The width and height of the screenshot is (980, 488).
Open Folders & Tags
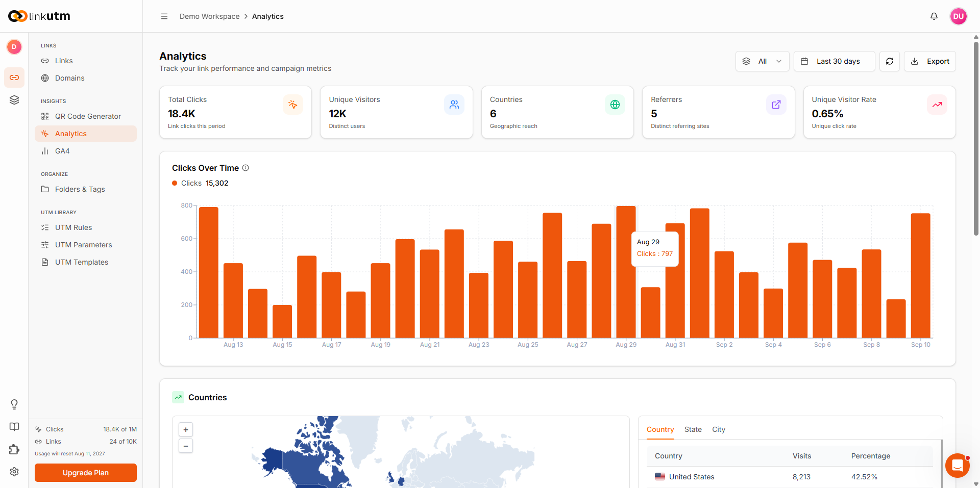(x=86, y=189)
